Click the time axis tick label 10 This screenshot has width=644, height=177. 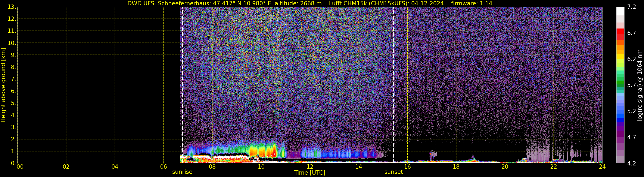coord(261,167)
